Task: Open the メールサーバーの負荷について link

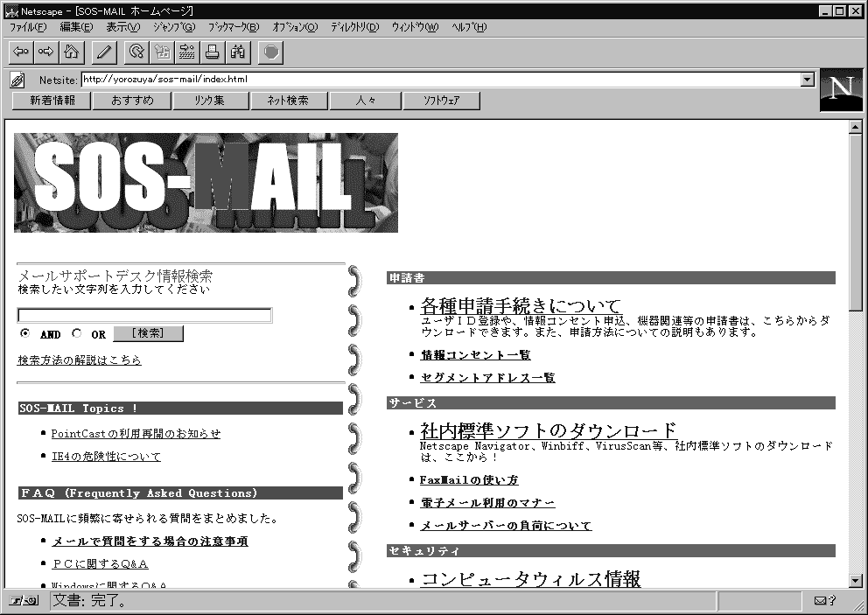Action: [506, 526]
